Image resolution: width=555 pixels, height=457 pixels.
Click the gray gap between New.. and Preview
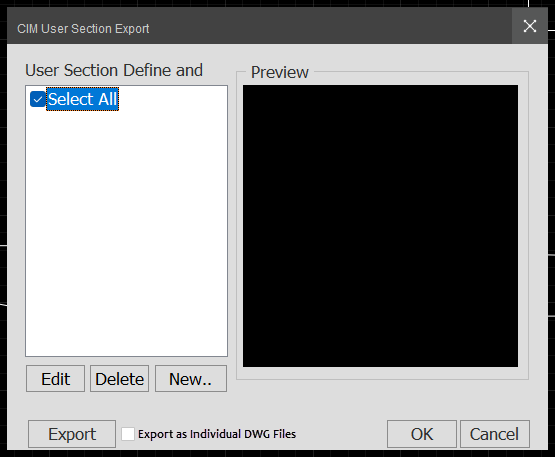pyautogui.click(x=231, y=379)
